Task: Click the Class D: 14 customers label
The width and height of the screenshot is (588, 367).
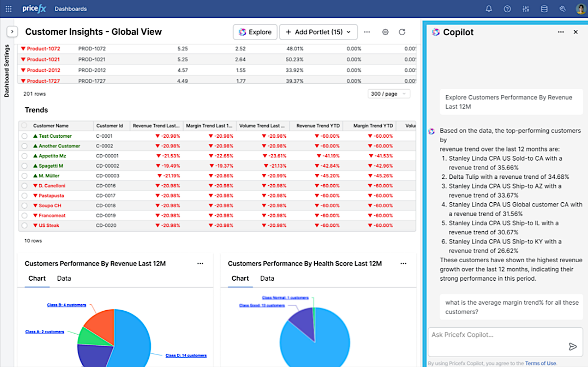Action: [186, 356]
